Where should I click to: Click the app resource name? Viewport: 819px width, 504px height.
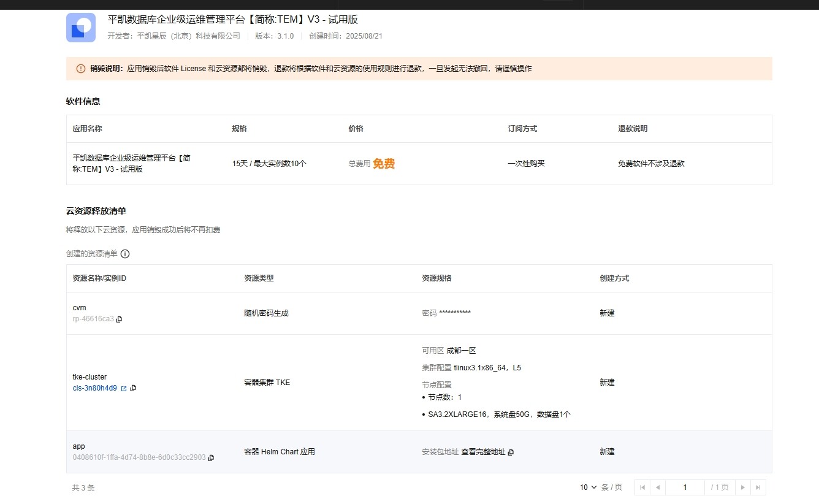pyautogui.click(x=78, y=446)
